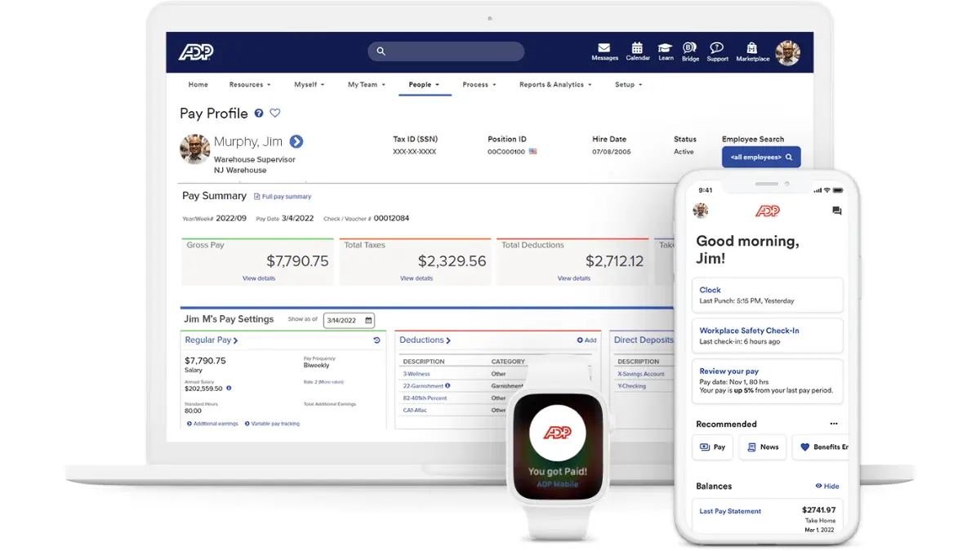Open the People menu
Viewport: 980px width, 551px height.
click(x=424, y=85)
